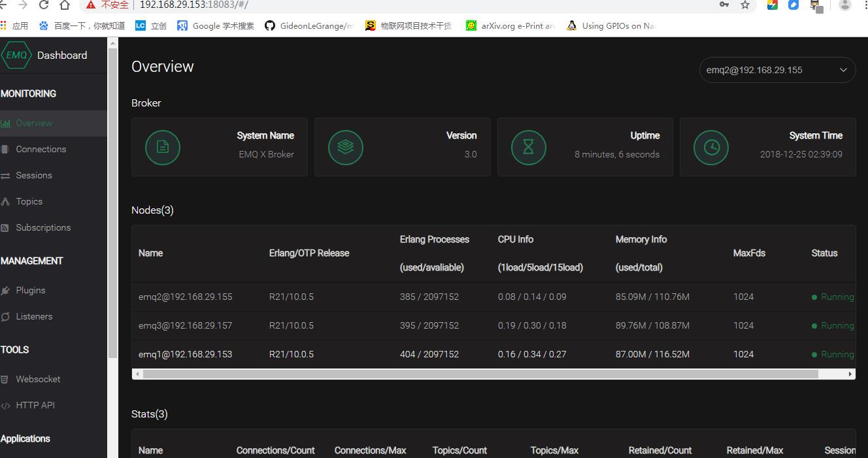The image size is (868, 458).
Task: Click the Connections/Count header in Stats table
Action: pos(276,450)
